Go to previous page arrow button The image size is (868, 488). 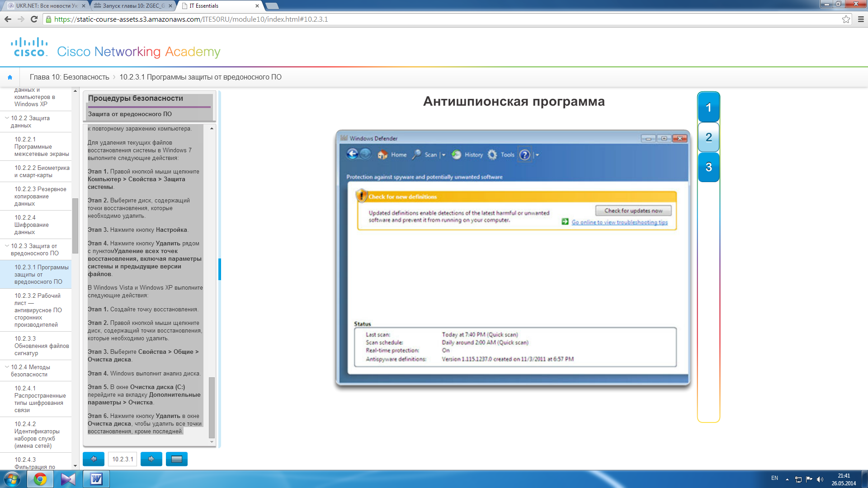(94, 459)
